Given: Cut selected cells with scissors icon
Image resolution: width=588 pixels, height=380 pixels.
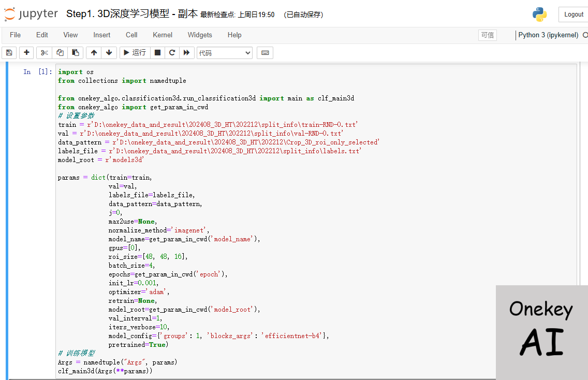Looking at the screenshot, I should click(x=44, y=53).
